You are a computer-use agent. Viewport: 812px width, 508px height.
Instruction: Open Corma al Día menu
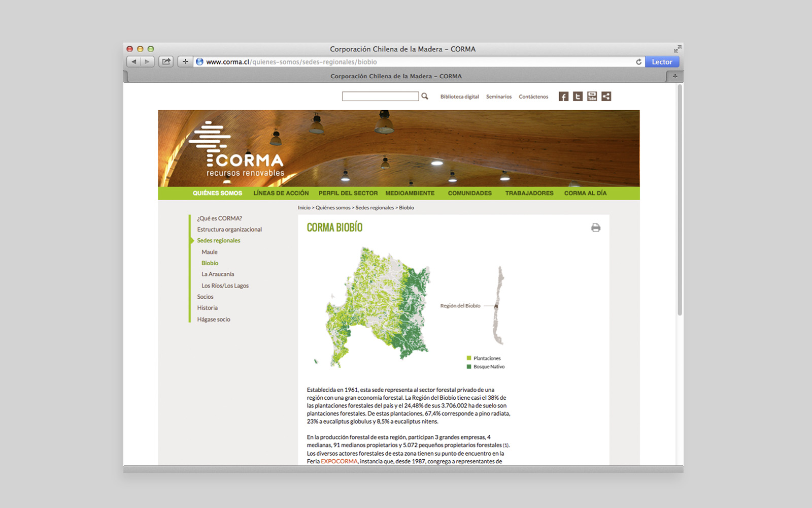coord(585,193)
